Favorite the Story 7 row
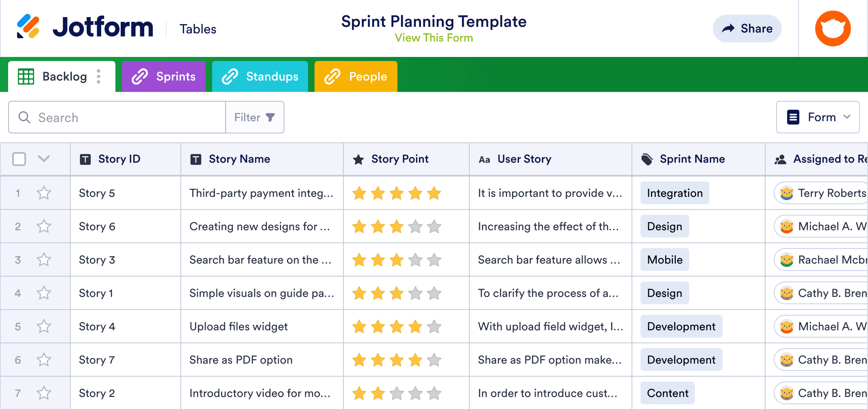Viewport: 868px width, 410px height. click(44, 360)
